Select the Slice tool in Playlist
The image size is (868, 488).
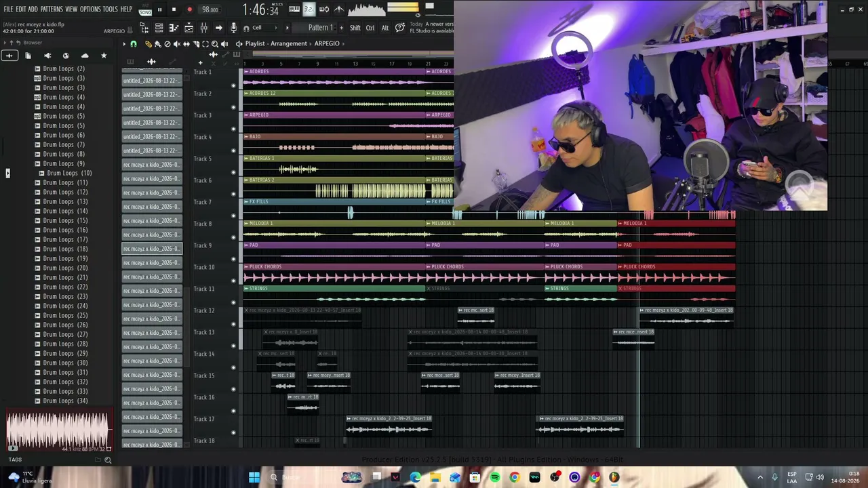pyautogui.click(x=196, y=44)
